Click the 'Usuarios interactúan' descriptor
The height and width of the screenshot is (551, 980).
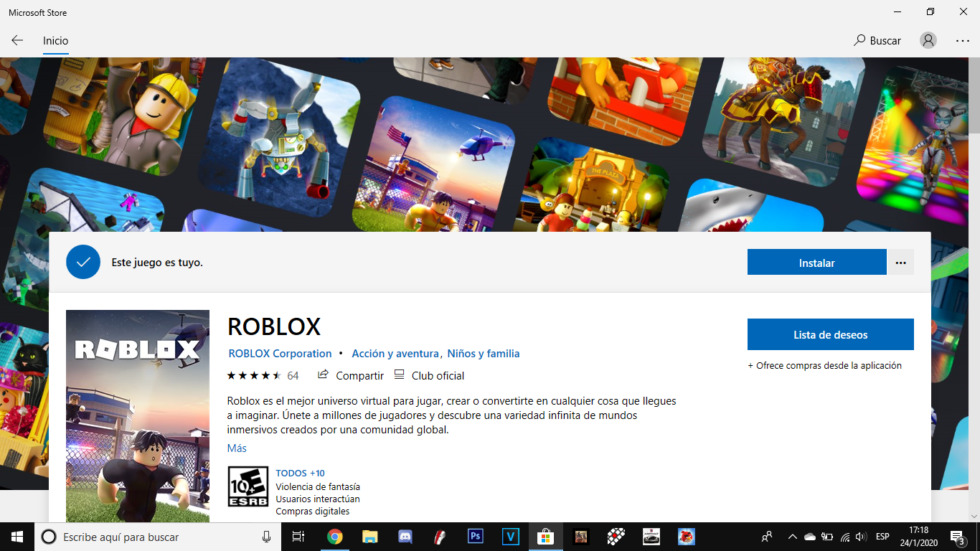(x=318, y=499)
